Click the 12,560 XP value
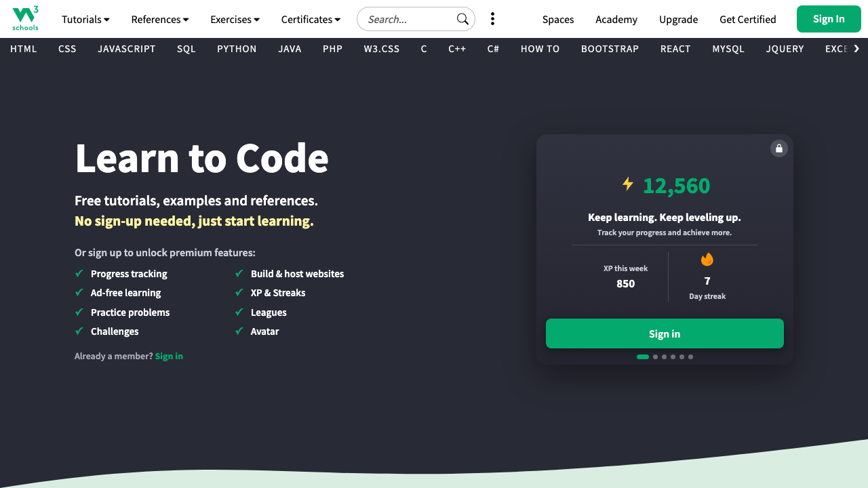The width and height of the screenshot is (868, 488). coord(677,185)
